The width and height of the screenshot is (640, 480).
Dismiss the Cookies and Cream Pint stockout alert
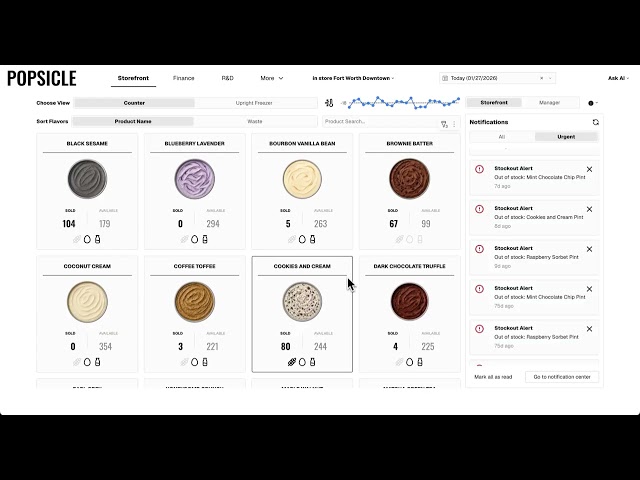point(589,209)
